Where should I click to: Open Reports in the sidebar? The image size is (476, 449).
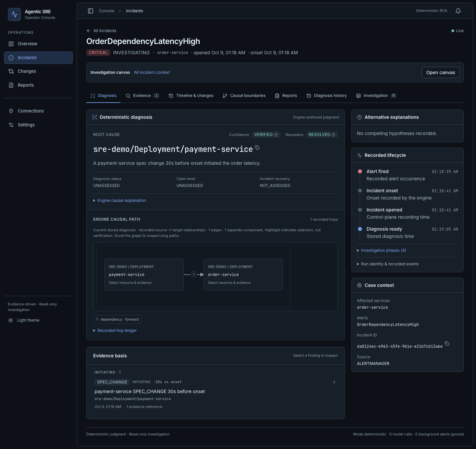point(38,85)
